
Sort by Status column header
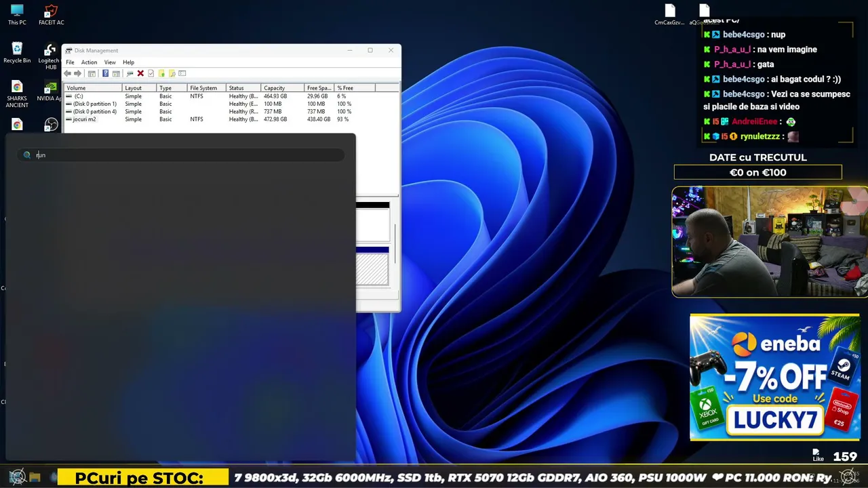(244, 88)
